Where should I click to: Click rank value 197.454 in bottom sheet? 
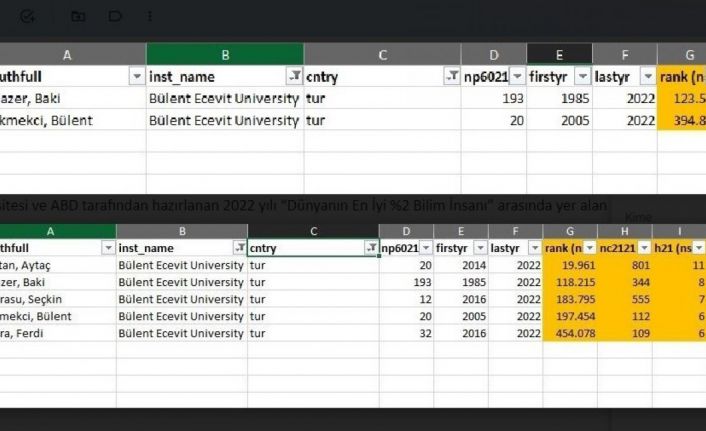point(570,316)
